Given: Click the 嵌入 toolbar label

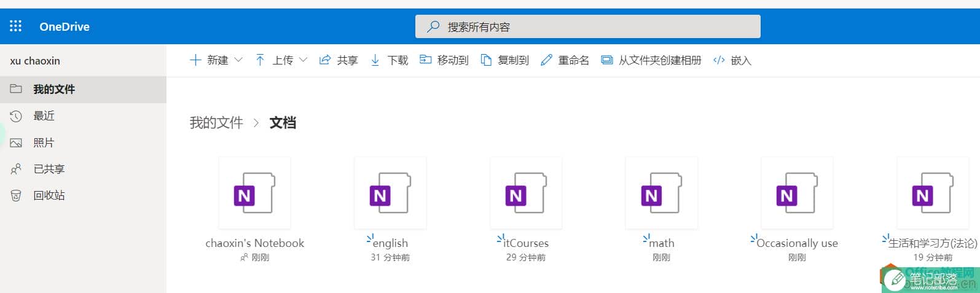Looking at the screenshot, I should 741,60.
